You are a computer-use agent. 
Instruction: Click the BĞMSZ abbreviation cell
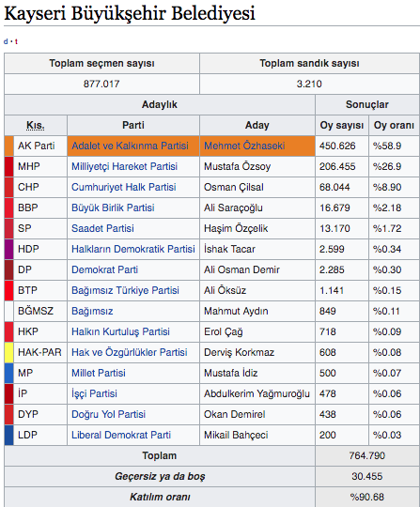pos(39,311)
